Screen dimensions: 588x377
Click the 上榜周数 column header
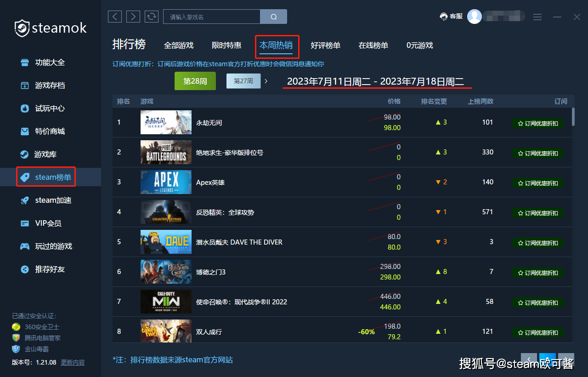click(x=481, y=101)
